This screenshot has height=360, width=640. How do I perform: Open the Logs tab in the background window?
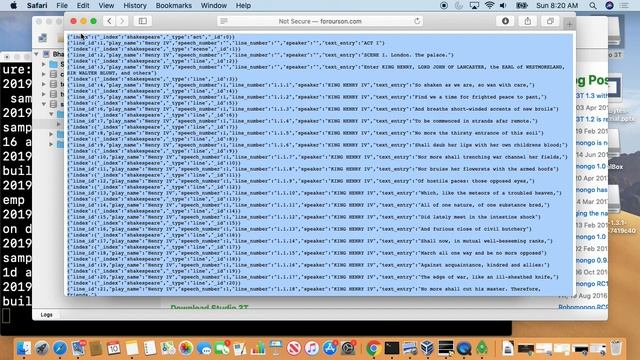pos(47,315)
